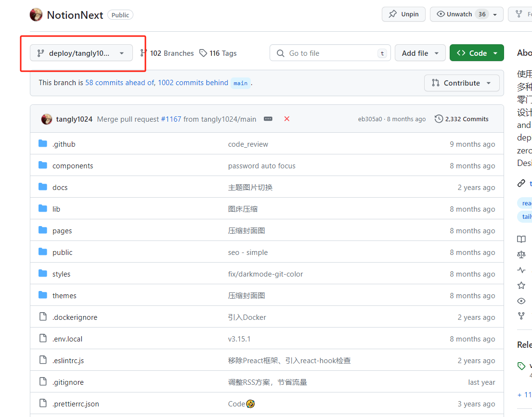532x417 pixels.
Task: Click the file icon for .dockerignore
Action: (x=43, y=316)
